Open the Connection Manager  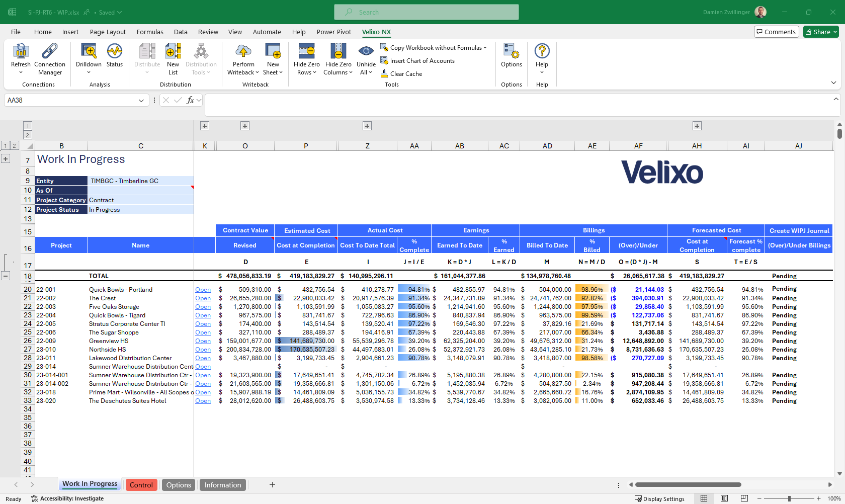coord(50,51)
